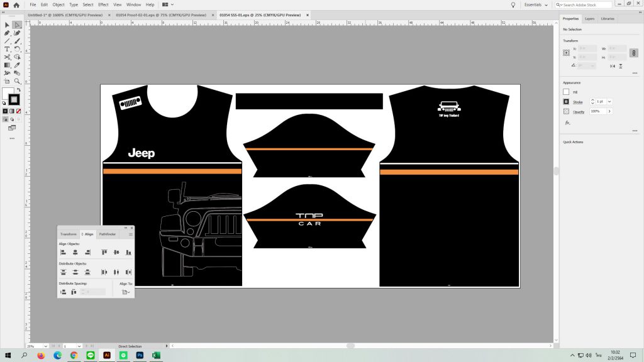This screenshot has width=644, height=362.
Task: Click Horizontal Distribute Space icon
Action: coord(74,292)
